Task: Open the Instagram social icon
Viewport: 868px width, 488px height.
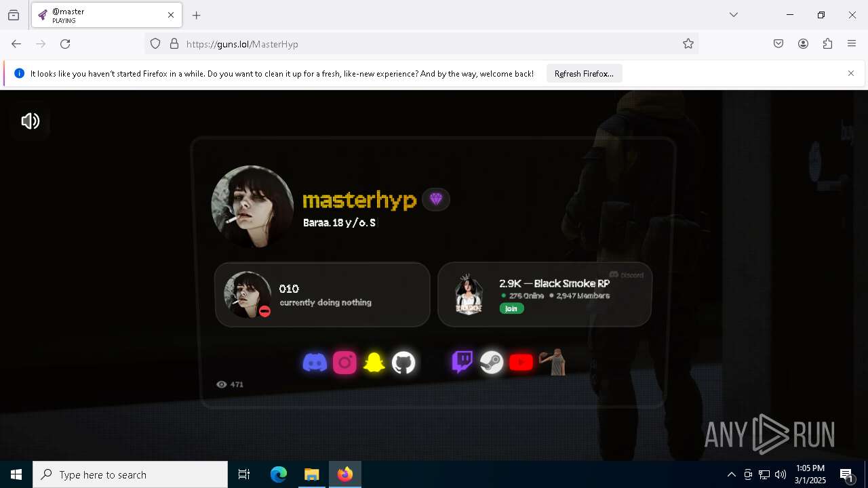Action: pyautogui.click(x=344, y=363)
